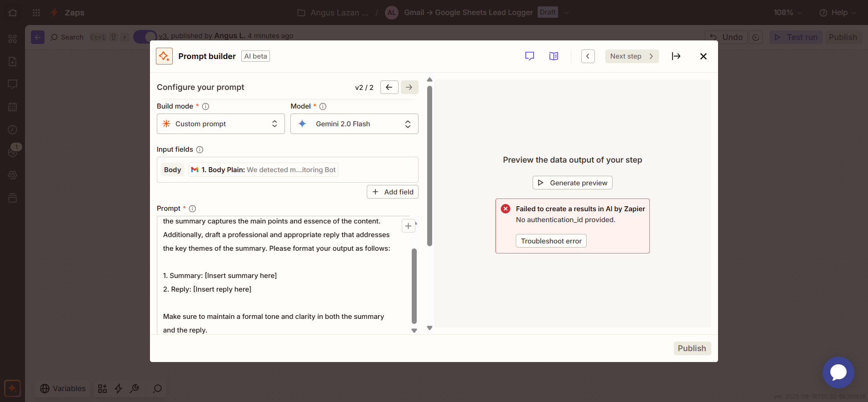
Task: Open the sidebar calendar icon
Action: (13, 107)
